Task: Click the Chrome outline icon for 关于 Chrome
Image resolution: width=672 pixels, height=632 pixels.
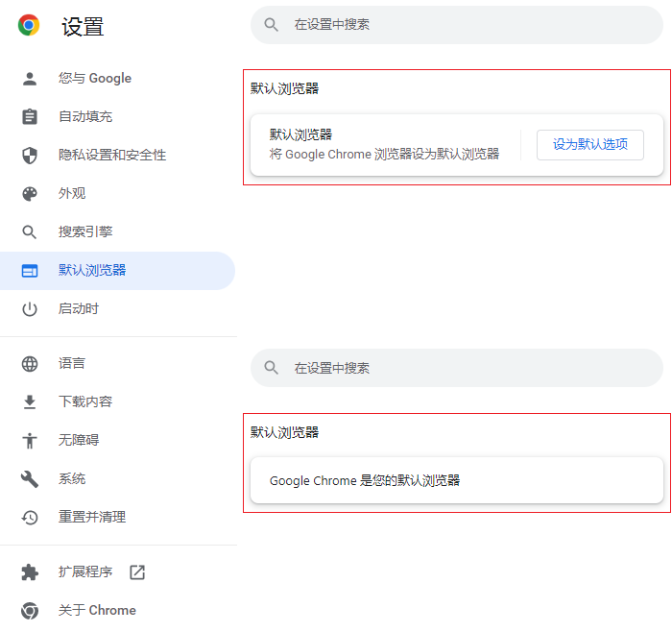Action: click(30, 611)
